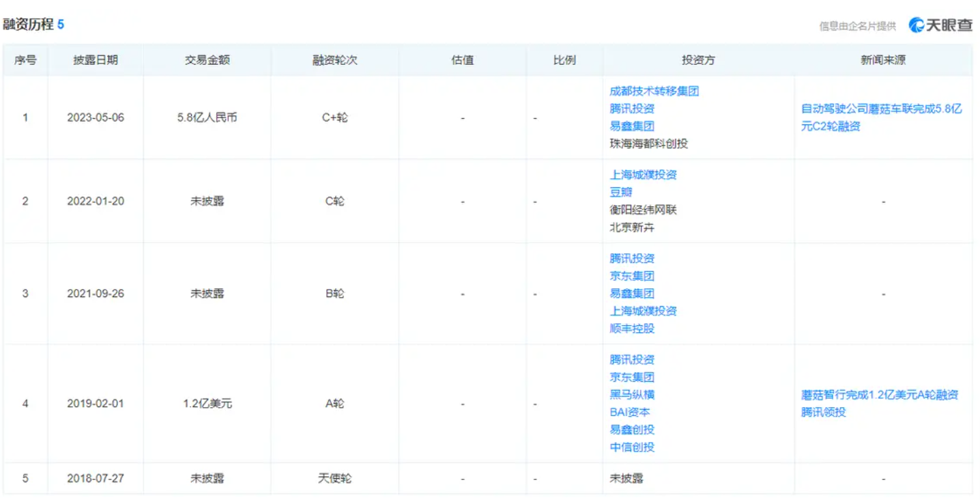This screenshot has height=500, width=980.
Task: Open news link 蘑菇智行完成1.2亿美元A轮融资
Action: coord(880,404)
